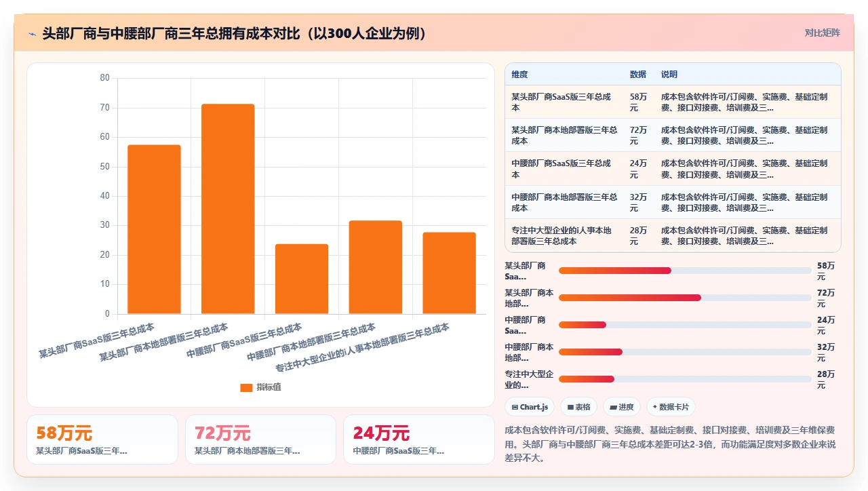Click x-axis label 中腰部厂商SaaS版三年总成本

click(244, 341)
